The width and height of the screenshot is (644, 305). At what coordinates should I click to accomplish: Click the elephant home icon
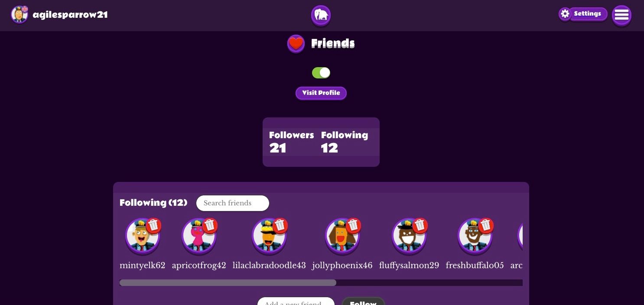click(x=321, y=16)
